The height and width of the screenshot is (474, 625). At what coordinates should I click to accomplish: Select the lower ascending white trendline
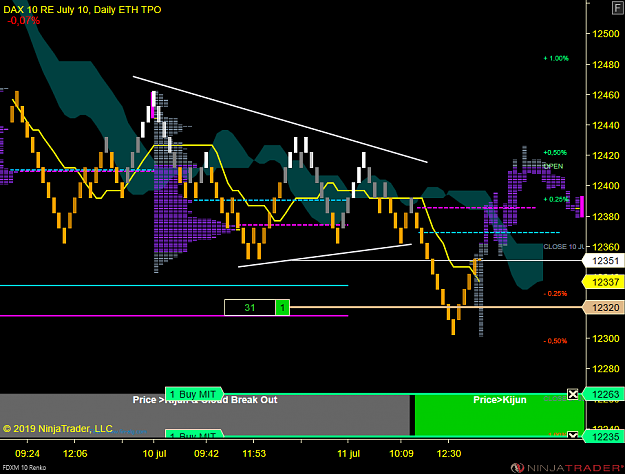pyautogui.click(x=325, y=256)
